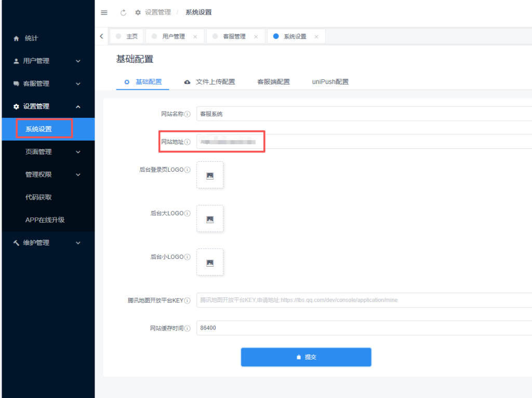Image resolution: width=532 pixels, height=398 pixels.
Task: Click the 网站缓存时间 input field
Action: (x=312, y=328)
